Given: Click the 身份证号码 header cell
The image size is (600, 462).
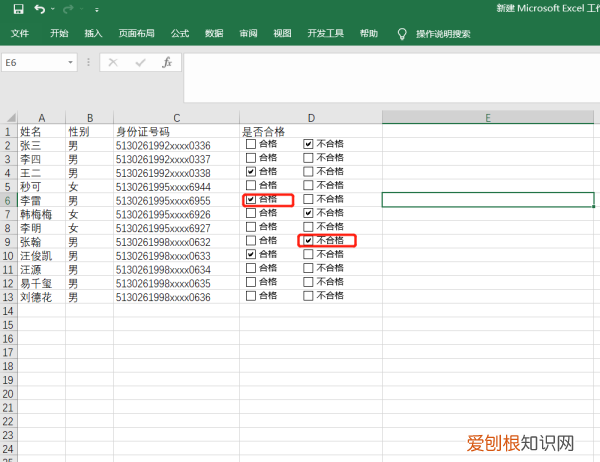Looking at the screenshot, I should click(176, 132).
